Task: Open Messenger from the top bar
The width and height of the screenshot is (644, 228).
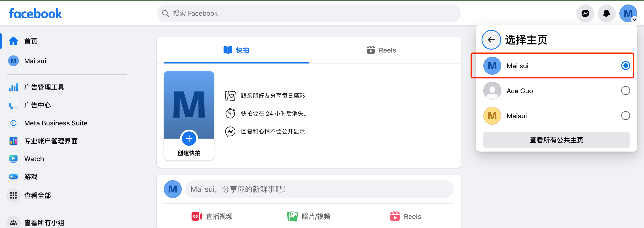Action: click(585, 13)
